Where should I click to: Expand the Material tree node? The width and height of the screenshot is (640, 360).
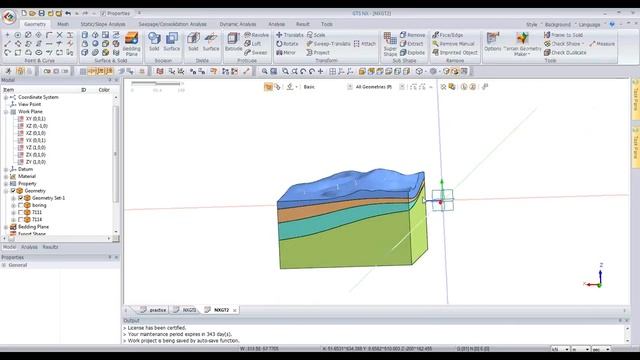pyautogui.click(x=6, y=176)
